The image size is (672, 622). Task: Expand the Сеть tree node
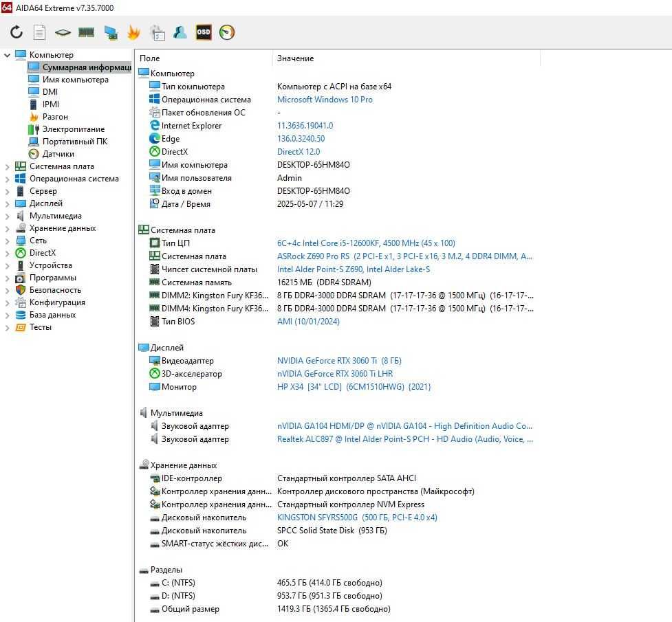tap(7, 241)
